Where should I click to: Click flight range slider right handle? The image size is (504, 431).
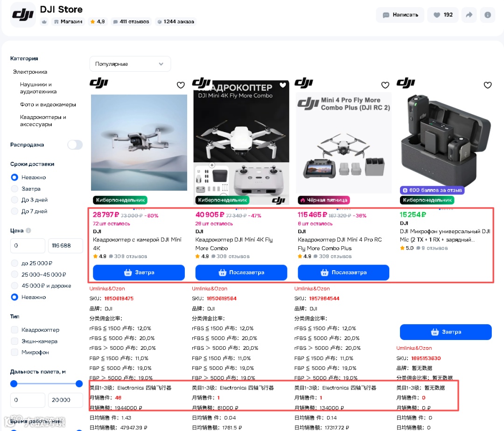[x=79, y=383]
